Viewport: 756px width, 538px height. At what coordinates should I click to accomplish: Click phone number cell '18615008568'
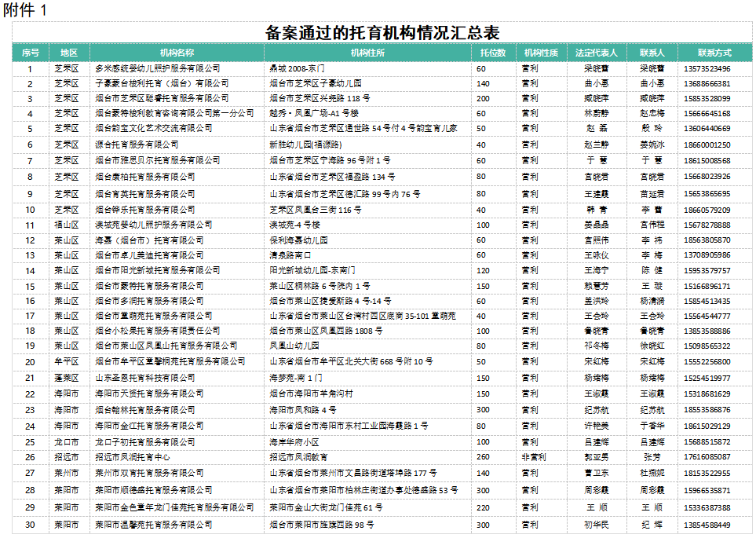(x=707, y=160)
